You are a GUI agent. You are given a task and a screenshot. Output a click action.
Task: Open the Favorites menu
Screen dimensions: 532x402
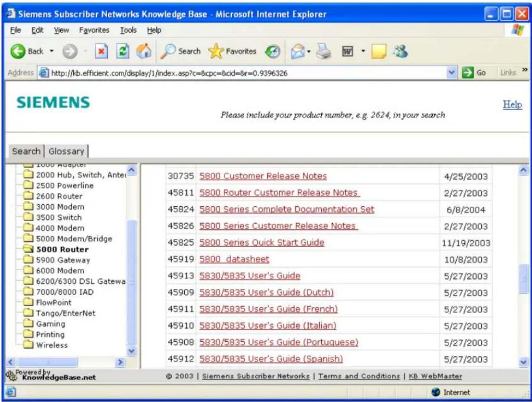click(x=95, y=30)
